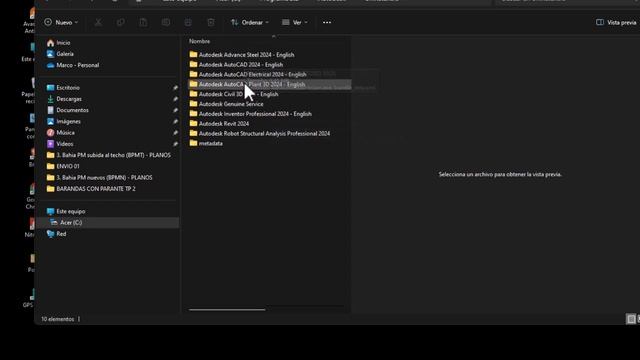This screenshot has width=640, height=360.
Task: Toggle the Vista previa pane button
Action: [616, 22]
